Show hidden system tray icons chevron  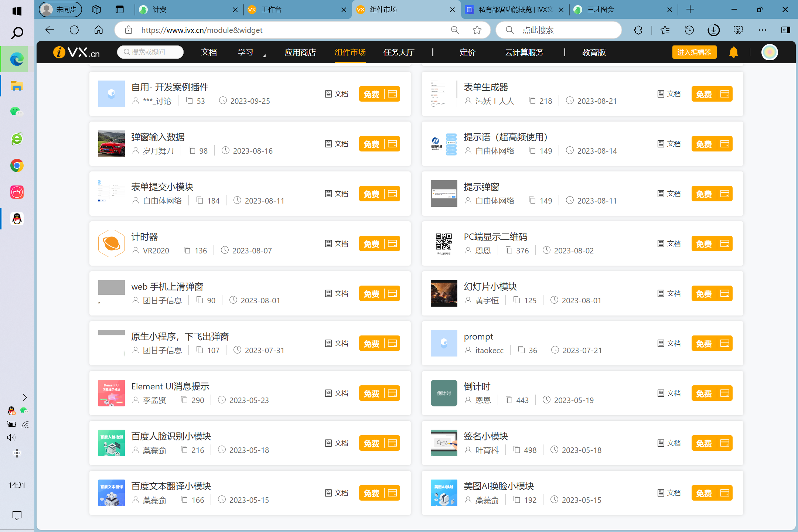(x=25, y=398)
